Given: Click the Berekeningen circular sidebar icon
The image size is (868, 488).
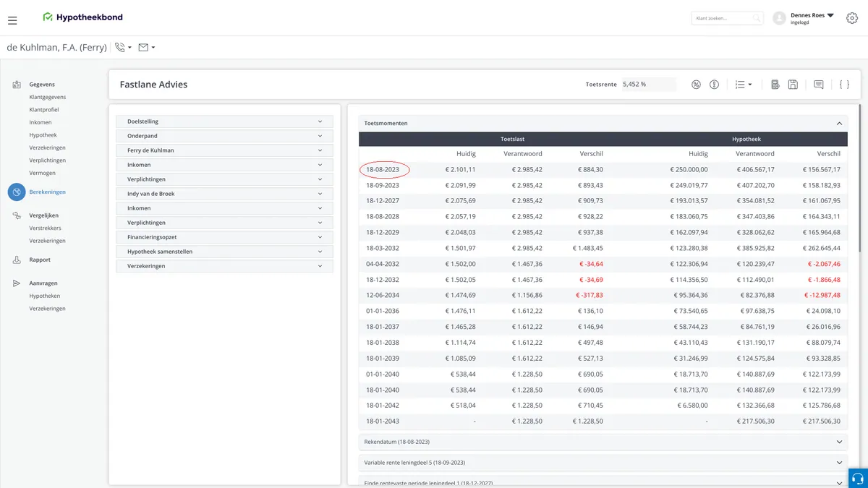Looking at the screenshot, I should coord(17,192).
